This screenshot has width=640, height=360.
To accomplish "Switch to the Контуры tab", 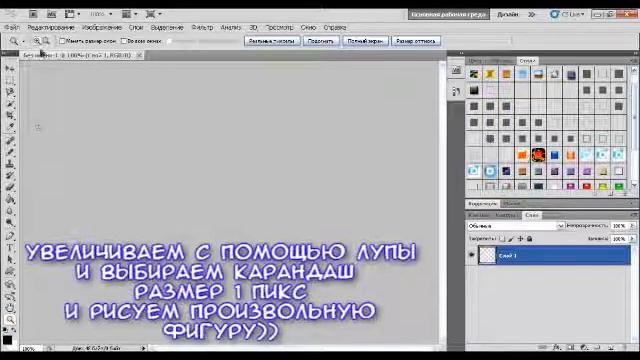I will (507, 215).
